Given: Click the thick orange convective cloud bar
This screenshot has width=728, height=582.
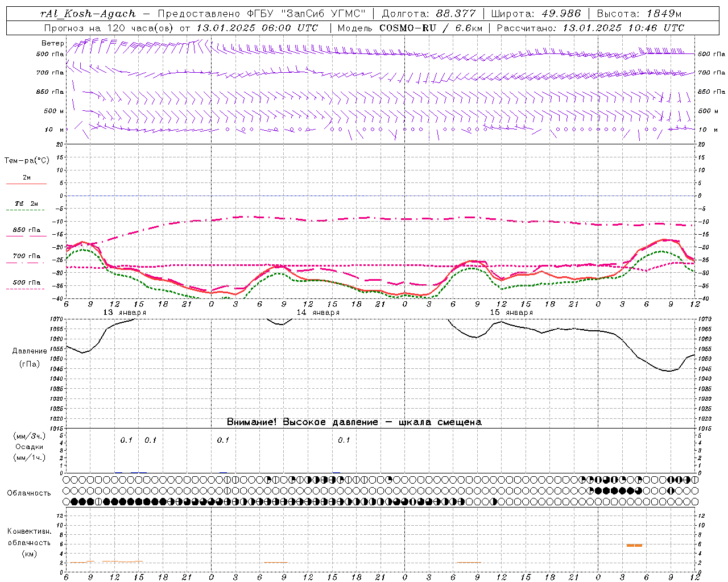Looking at the screenshot, I should pyautogui.click(x=634, y=546).
